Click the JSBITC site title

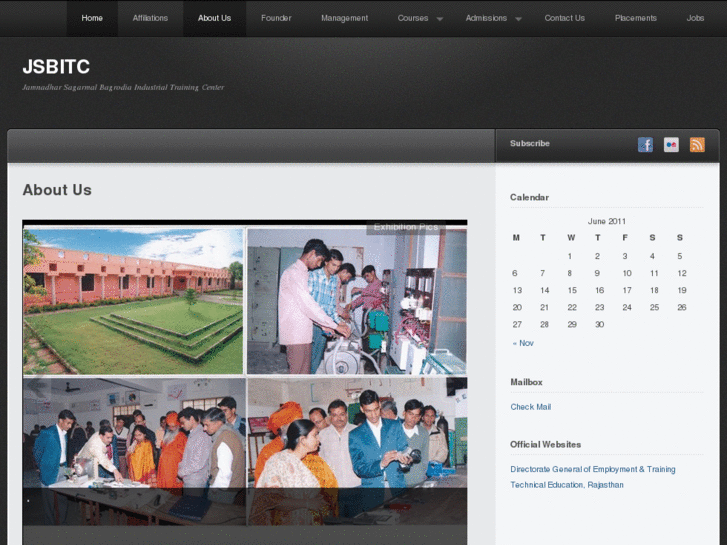pos(56,67)
